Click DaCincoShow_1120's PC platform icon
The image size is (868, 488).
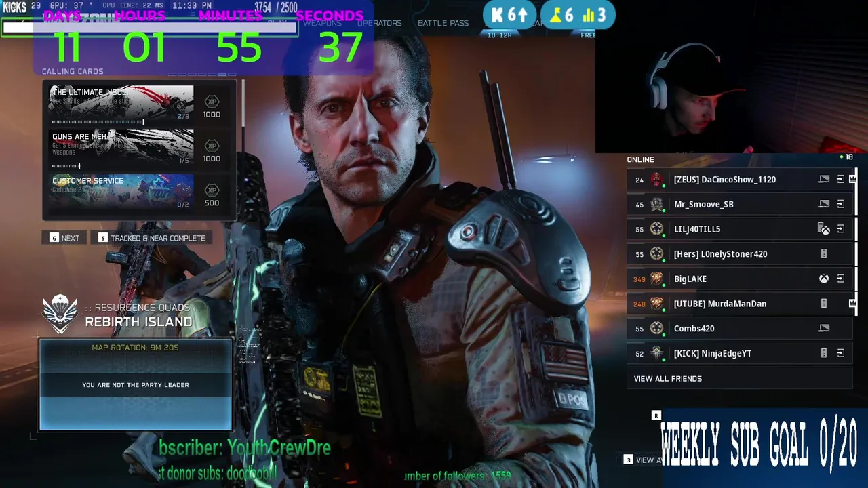824,180
